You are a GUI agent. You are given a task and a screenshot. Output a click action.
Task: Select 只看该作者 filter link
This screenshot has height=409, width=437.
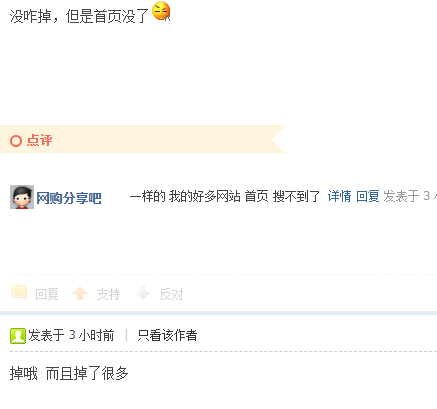pos(167,335)
